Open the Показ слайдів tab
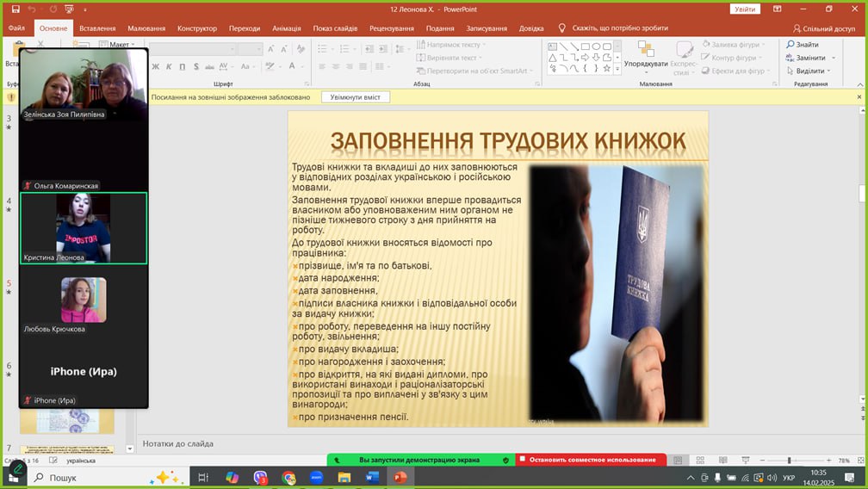This screenshot has height=489, width=868. (335, 28)
